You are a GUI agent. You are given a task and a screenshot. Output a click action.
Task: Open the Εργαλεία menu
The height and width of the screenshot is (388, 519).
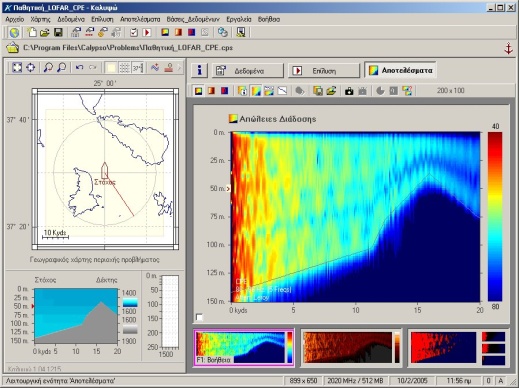click(239, 19)
